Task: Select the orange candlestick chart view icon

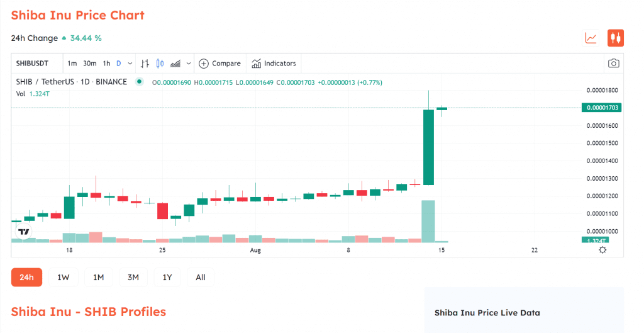Action: pyautogui.click(x=616, y=38)
